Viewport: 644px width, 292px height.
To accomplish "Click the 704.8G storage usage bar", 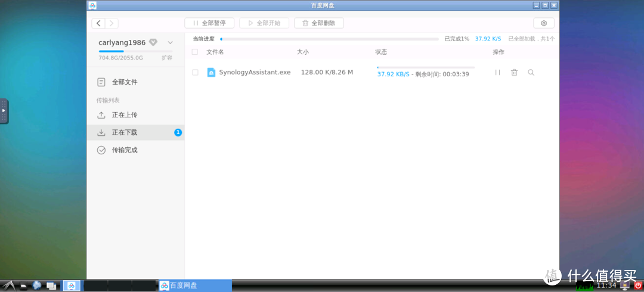I will pos(135,51).
